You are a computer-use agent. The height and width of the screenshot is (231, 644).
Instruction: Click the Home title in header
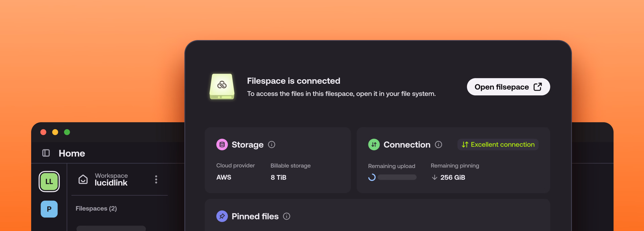click(72, 153)
